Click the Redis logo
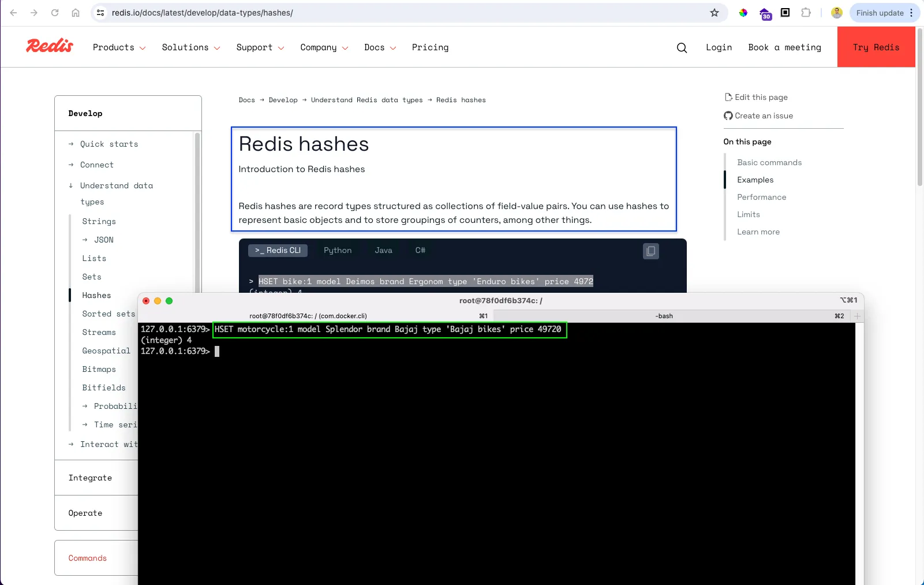The image size is (924, 585). click(x=50, y=46)
